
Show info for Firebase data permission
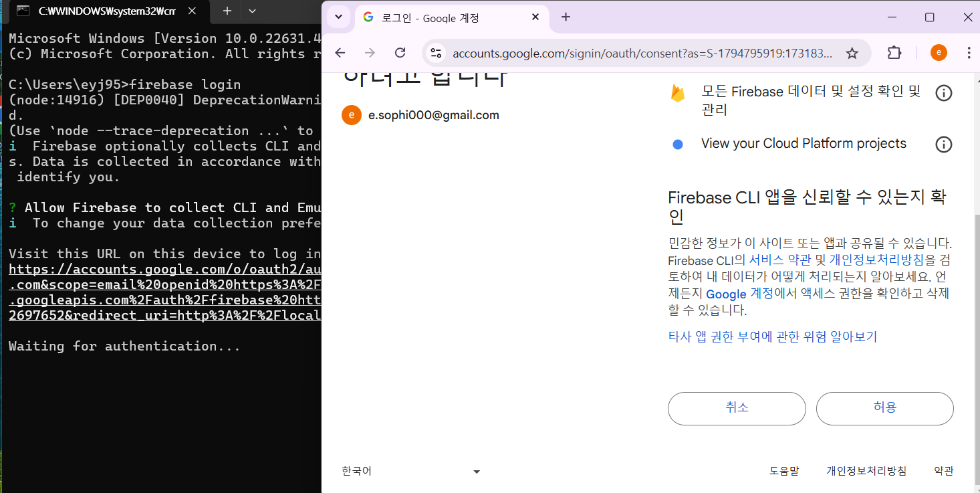[x=943, y=93]
